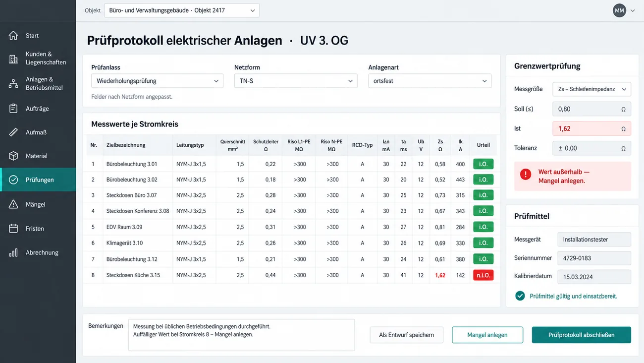This screenshot has width=644, height=363.
Task: Click into the Bemerkungen text area
Action: 241,335
